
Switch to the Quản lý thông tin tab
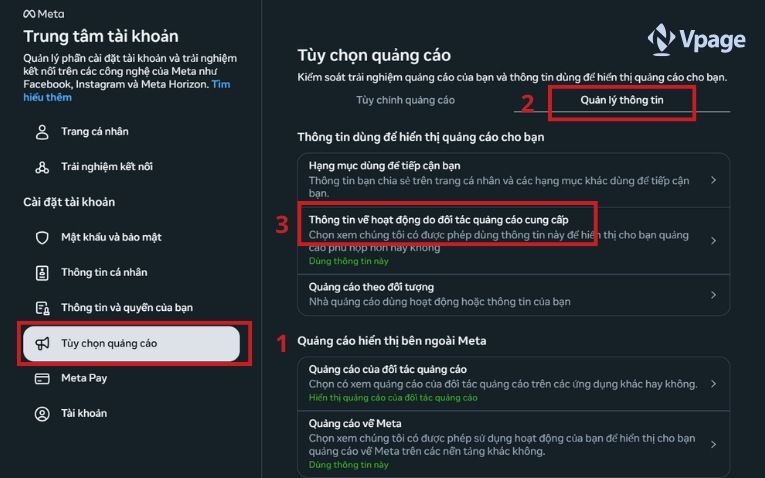(622, 100)
